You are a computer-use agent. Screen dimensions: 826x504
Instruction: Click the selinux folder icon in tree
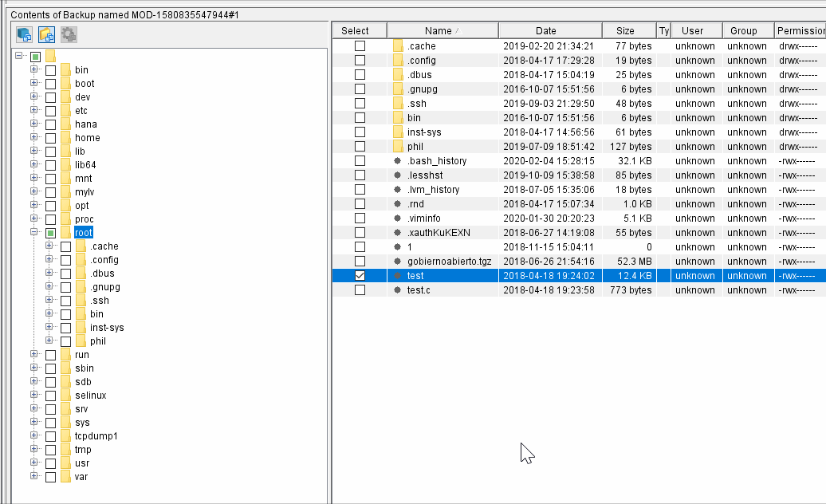pyautogui.click(x=65, y=396)
